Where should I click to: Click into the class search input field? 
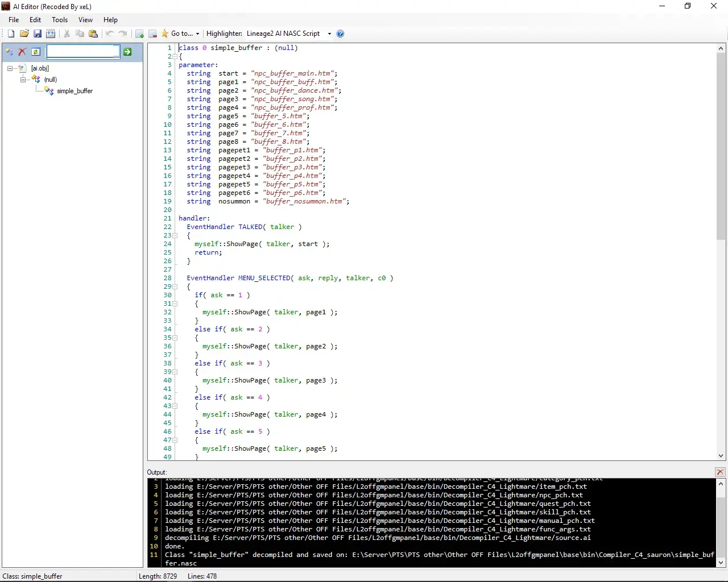pyautogui.click(x=83, y=52)
